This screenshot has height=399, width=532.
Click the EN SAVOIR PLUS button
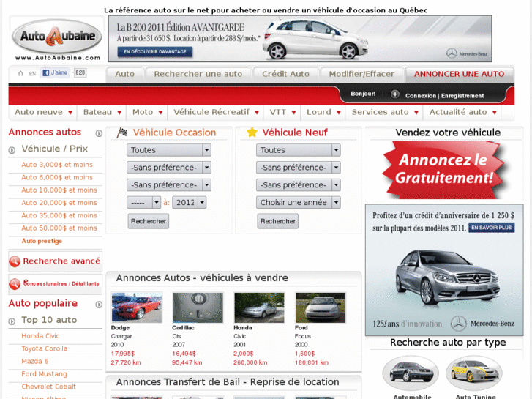[491, 228]
